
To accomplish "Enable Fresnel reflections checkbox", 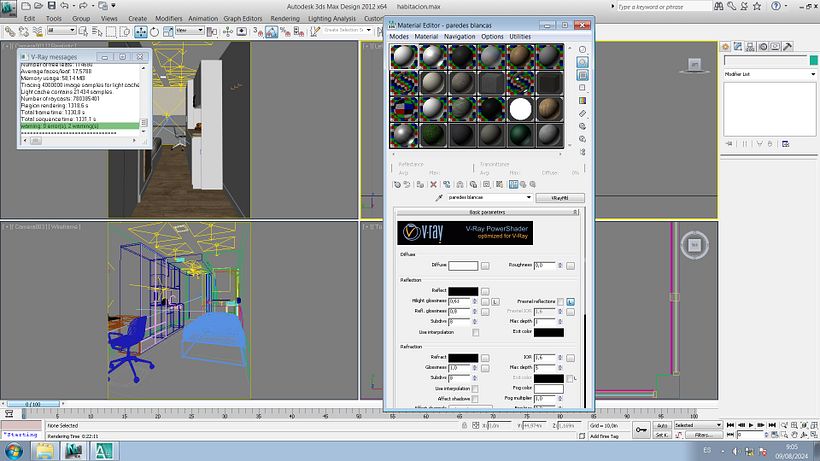I will 561,302.
